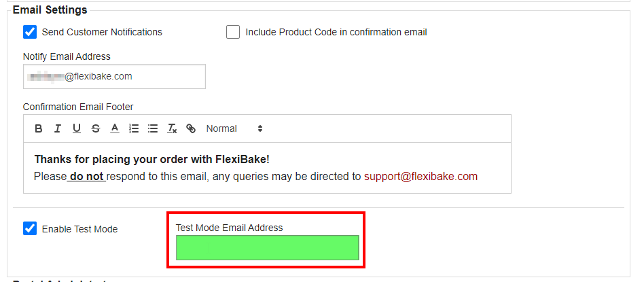Insert a hyperlink in the footer
The image size is (644, 282).
coord(191,128)
